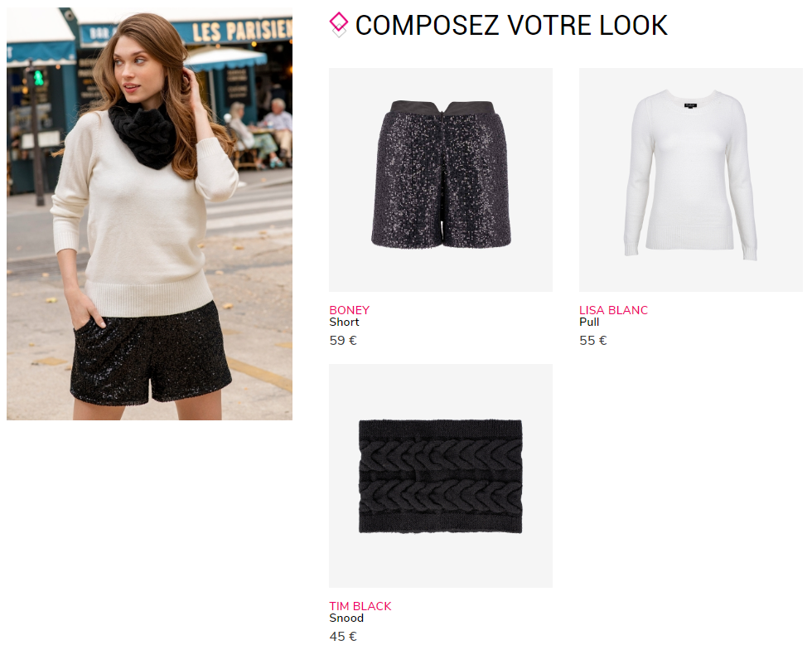Click the 'Pull' category label under LISA BLANC
The width and height of the screenshot is (812, 650).
click(x=589, y=322)
